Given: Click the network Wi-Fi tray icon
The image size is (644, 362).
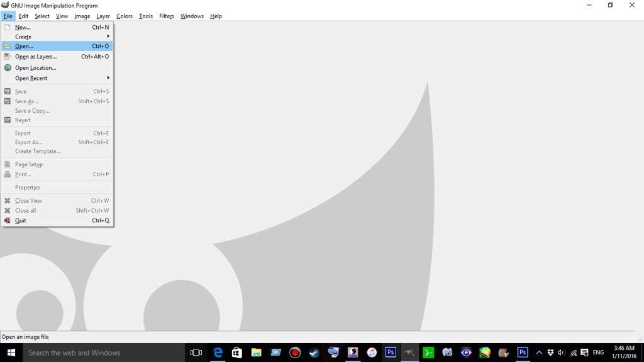Looking at the screenshot, I should point(574,353).
